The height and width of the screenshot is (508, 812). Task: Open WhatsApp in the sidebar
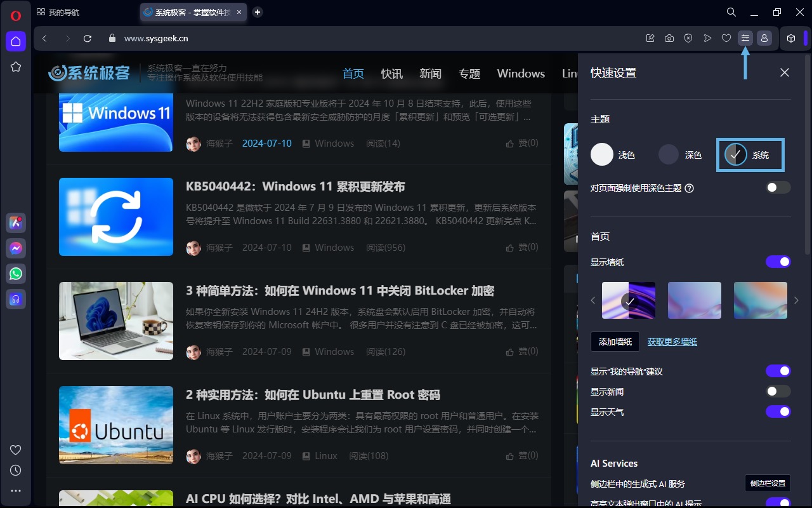16,274
